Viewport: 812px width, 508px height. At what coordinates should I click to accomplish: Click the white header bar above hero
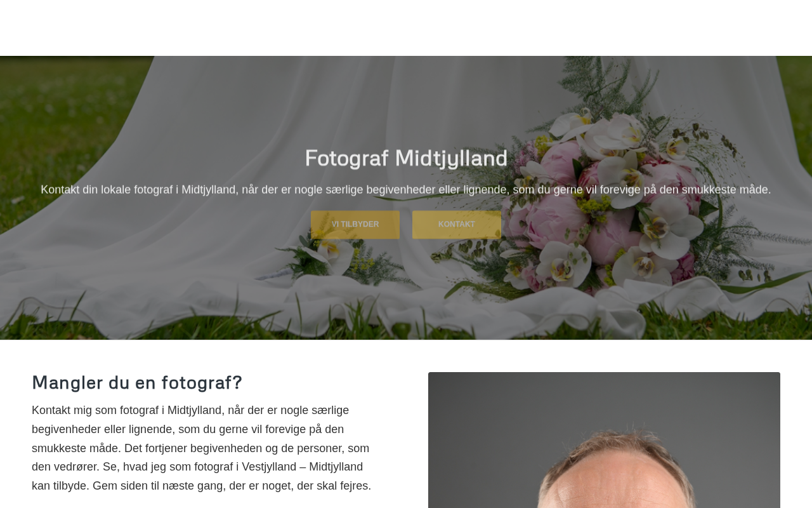coord(406,28)
